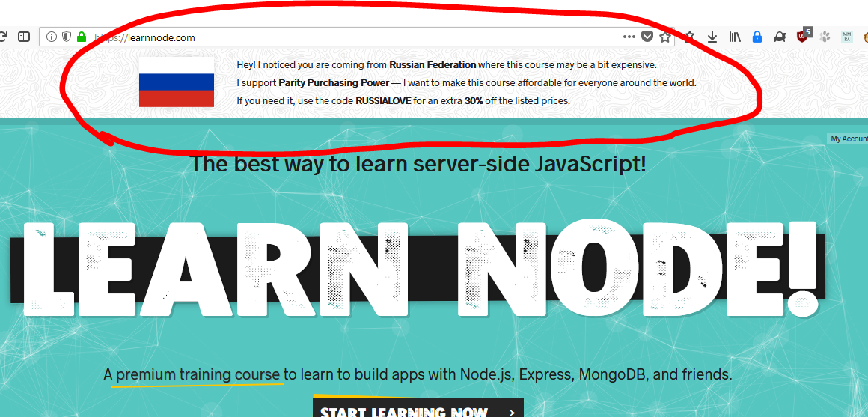Open the Library bookshelf icon
Screen dimensions: 868x417
735,37
